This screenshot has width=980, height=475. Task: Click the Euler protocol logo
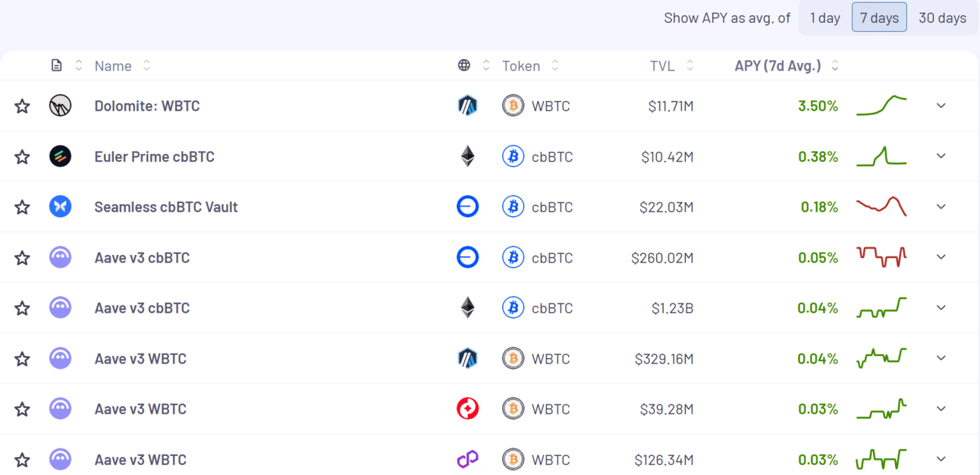point(60,156)
